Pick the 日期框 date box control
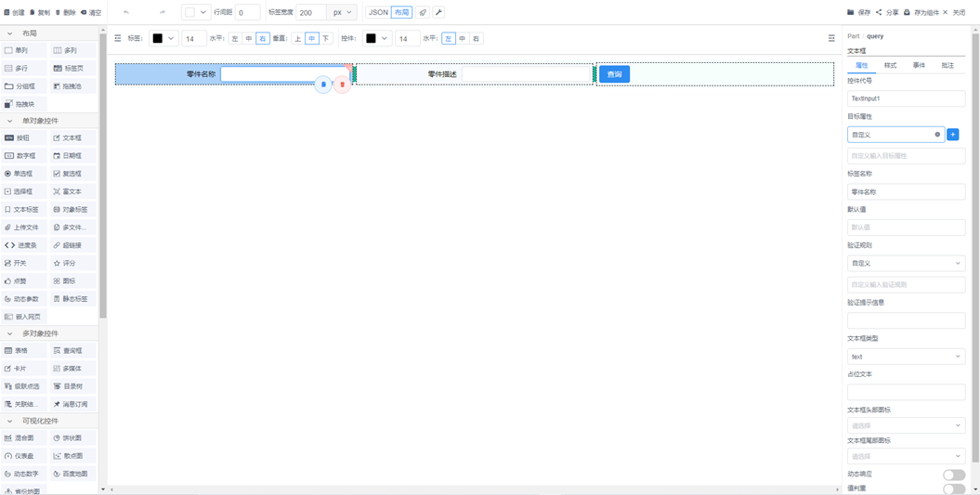The image size is (980, 495). pyautogui.click(x=73, y=156)
